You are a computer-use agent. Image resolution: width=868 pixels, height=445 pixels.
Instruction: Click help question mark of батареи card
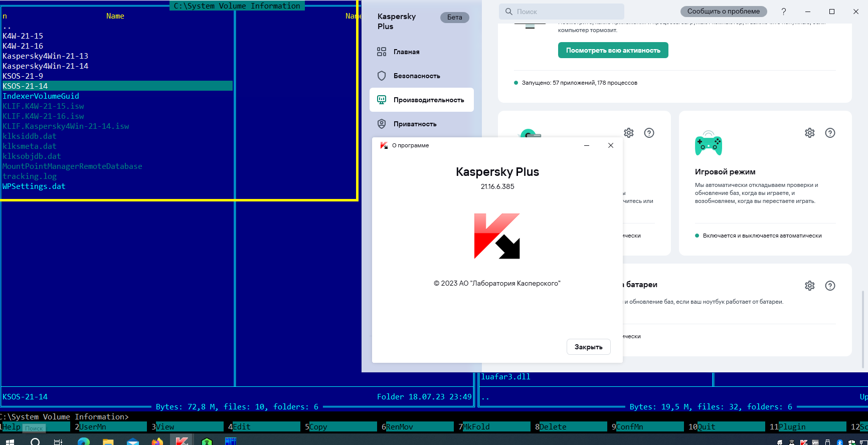click(x=830, y=286)
